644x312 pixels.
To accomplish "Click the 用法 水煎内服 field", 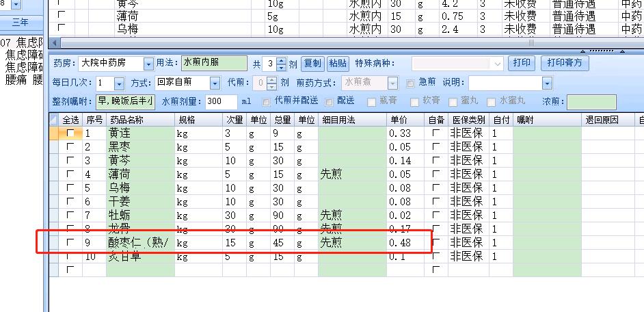I will pyautogui.click(x=215, y=64).
